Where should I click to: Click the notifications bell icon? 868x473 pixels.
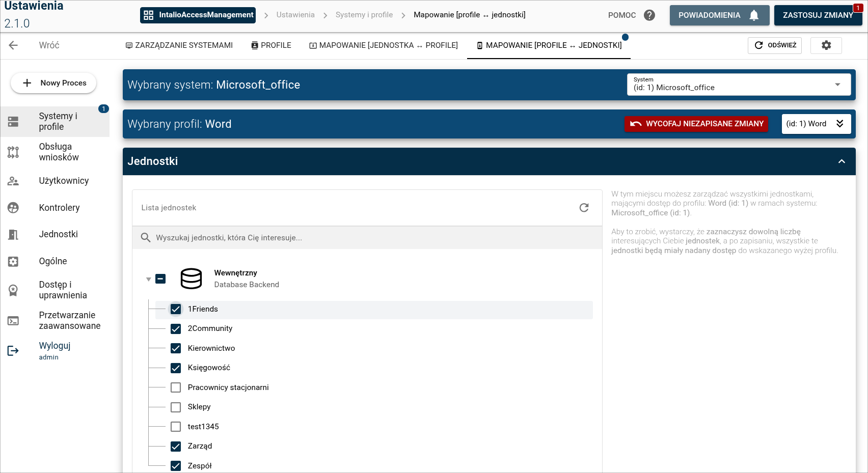(754, 15)
